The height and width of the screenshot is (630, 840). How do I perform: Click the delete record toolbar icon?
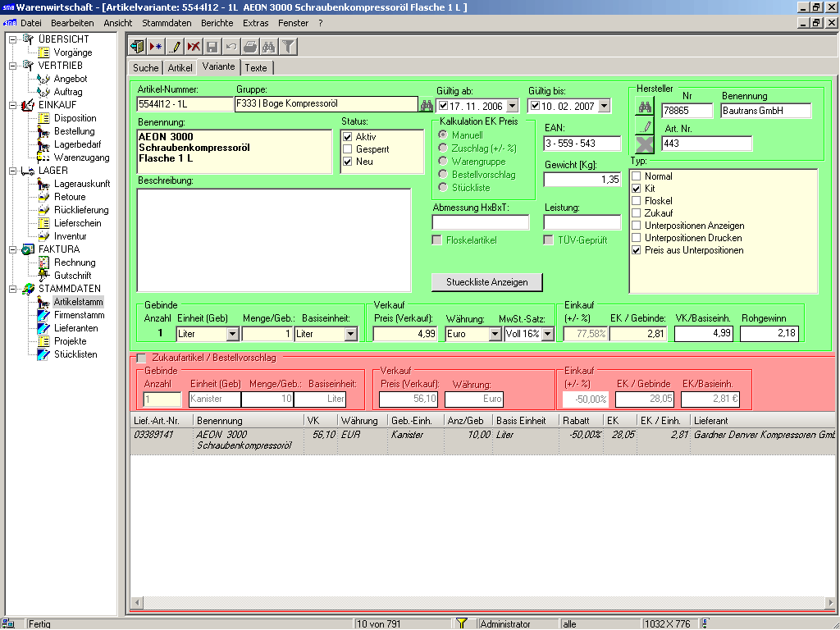click(194, 47)
